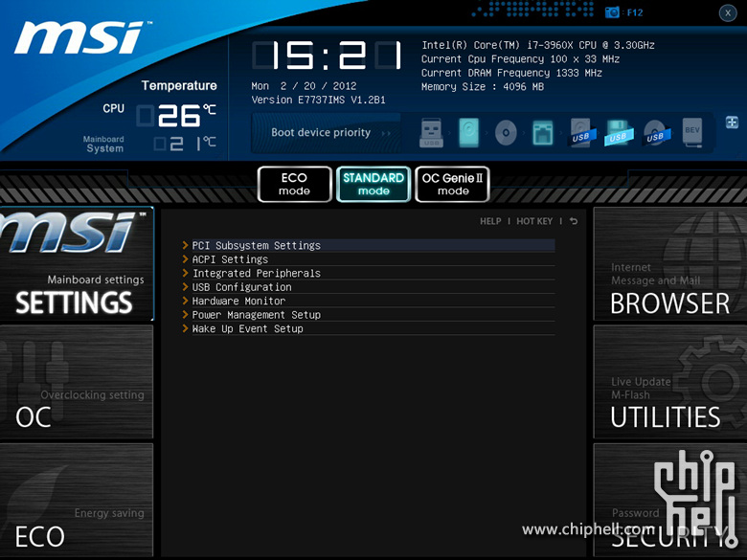The width and height of the screenshot is (747, 560).
Task: Open the SETTINGS mainboard settings panel
Action: 77,264
